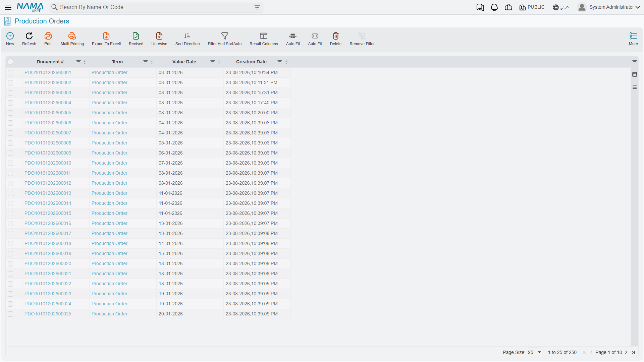Viewport: 644px width, 362px height.
Task: Check the row PDO10101202600025
Action: click(x=10, y=314)
